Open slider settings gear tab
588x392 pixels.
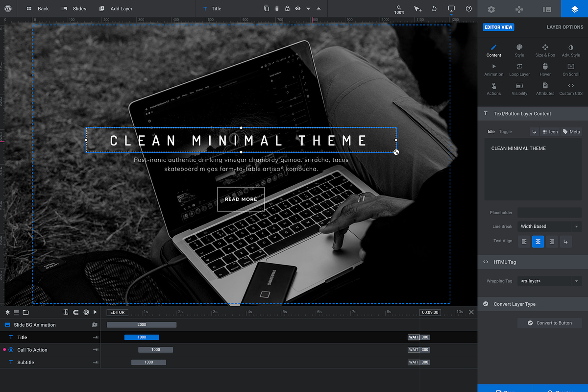point(491,9)
